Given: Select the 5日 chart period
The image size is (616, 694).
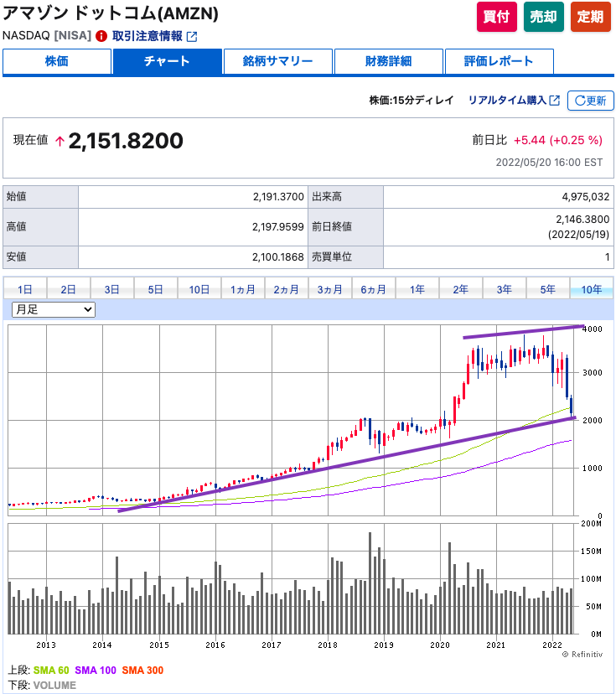Looking at the screenshot, I should click(x=155, y=289).
